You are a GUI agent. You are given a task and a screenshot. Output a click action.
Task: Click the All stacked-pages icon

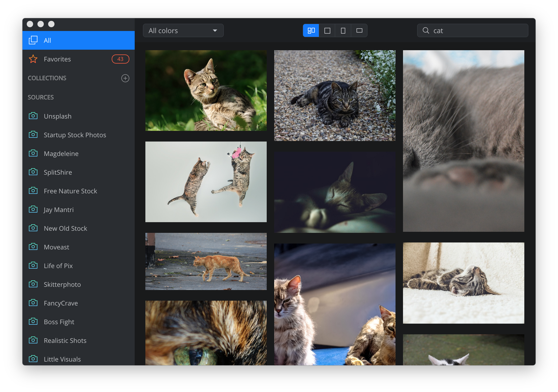(x=33, y=40)
